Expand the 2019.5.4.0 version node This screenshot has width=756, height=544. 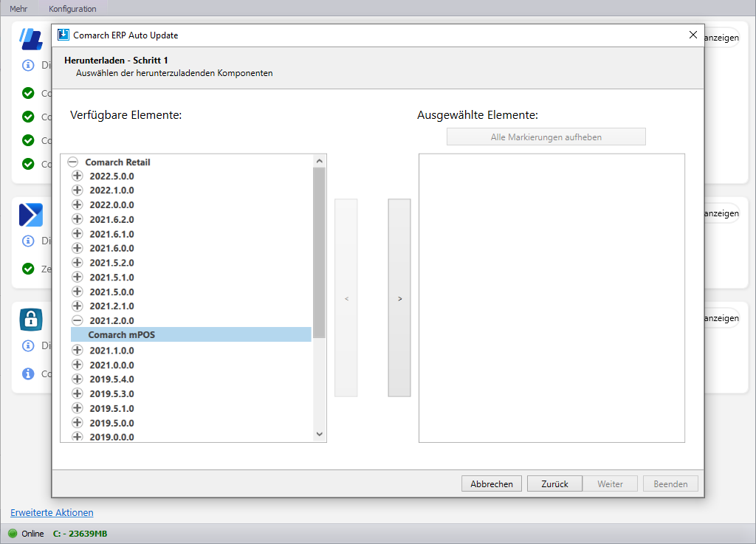click(77, 379)
